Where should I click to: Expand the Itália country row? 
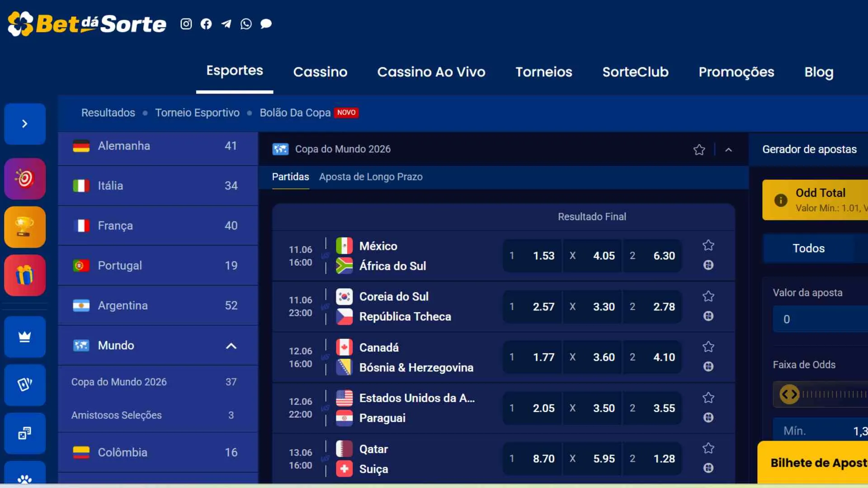tap(158, 186)
